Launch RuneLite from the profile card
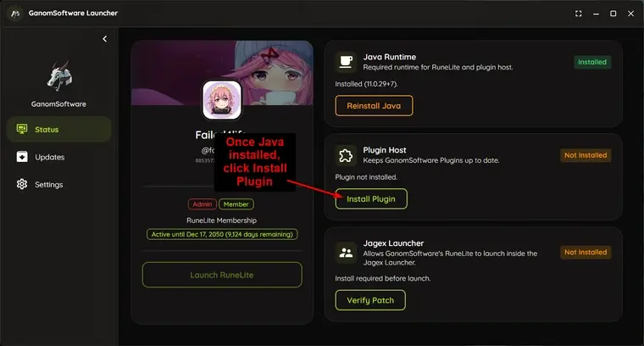 click(222, 275)
